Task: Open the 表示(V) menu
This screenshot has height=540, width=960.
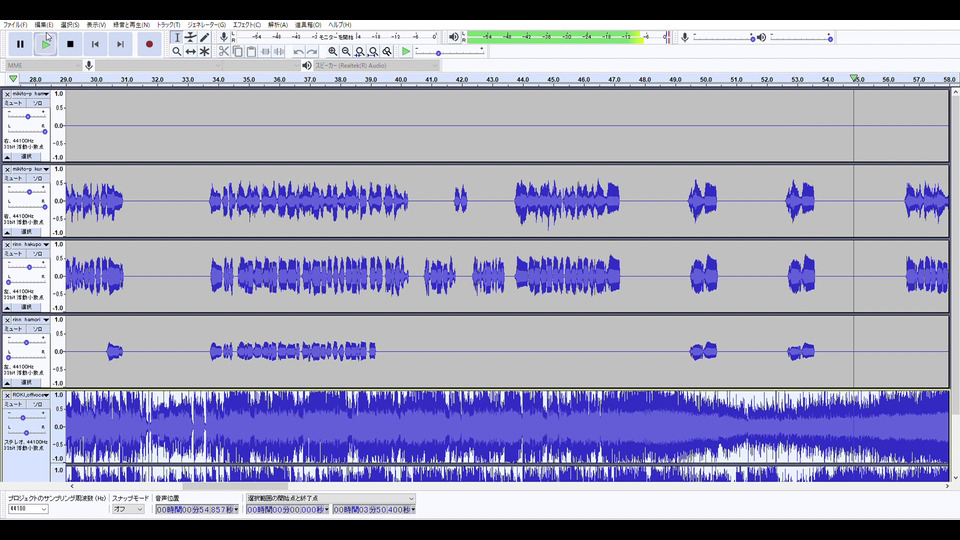Action: (x=96, y=25)
